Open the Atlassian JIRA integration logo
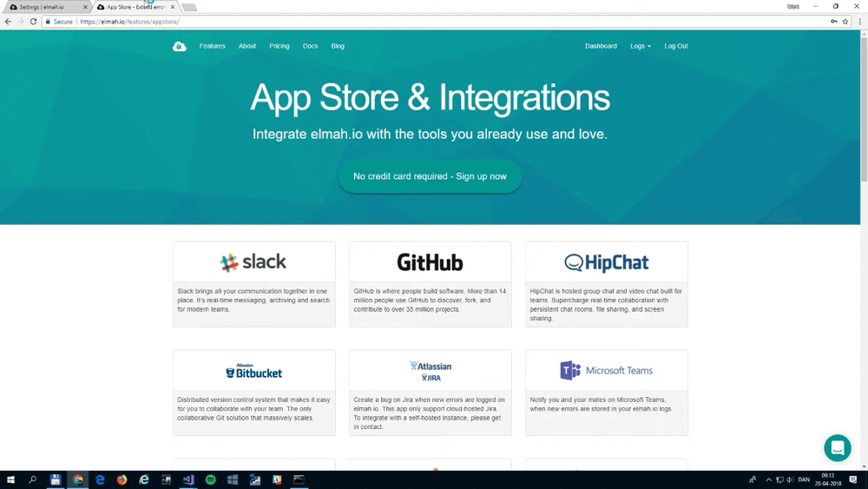868x489 pixels. pos(431,371)
